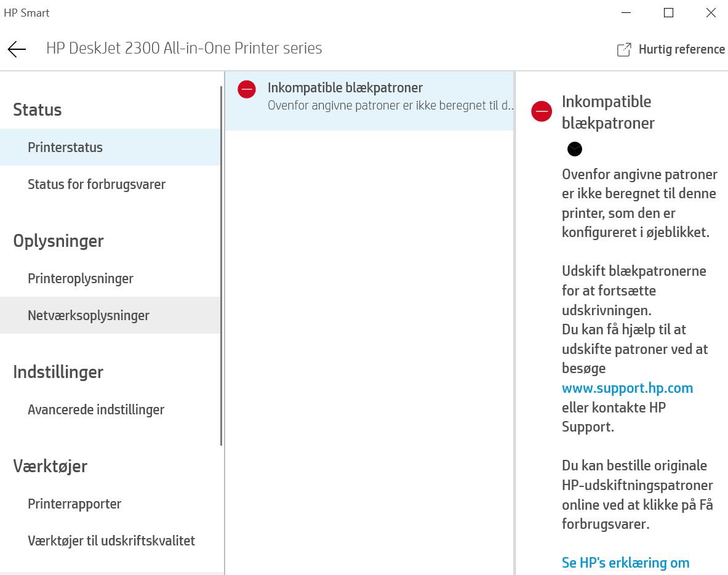
Task: Open Printeroplysninger page
Action: 81,279
